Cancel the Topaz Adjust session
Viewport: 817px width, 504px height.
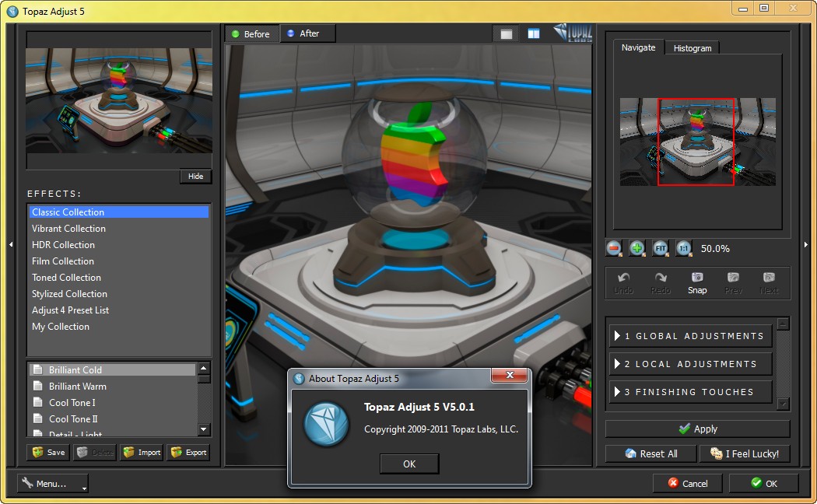pos(688,484)
